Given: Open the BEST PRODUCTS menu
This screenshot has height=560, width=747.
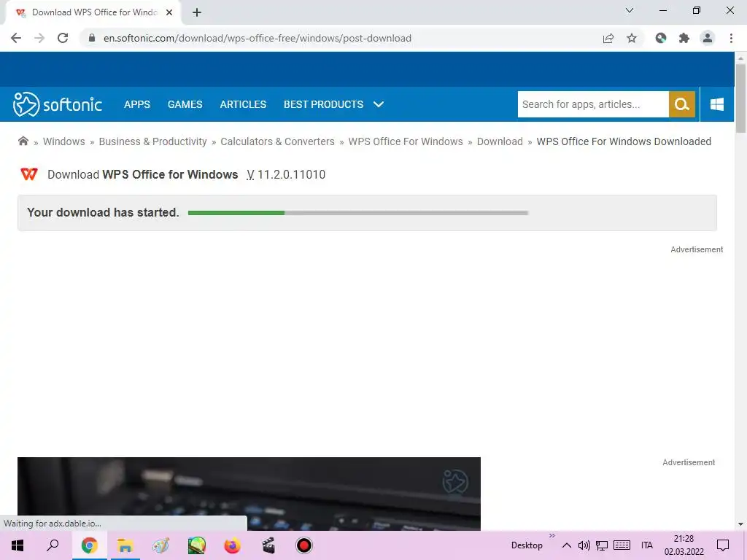Looking at the screenshot, I should pyautogui.click(x=323, y=104).
